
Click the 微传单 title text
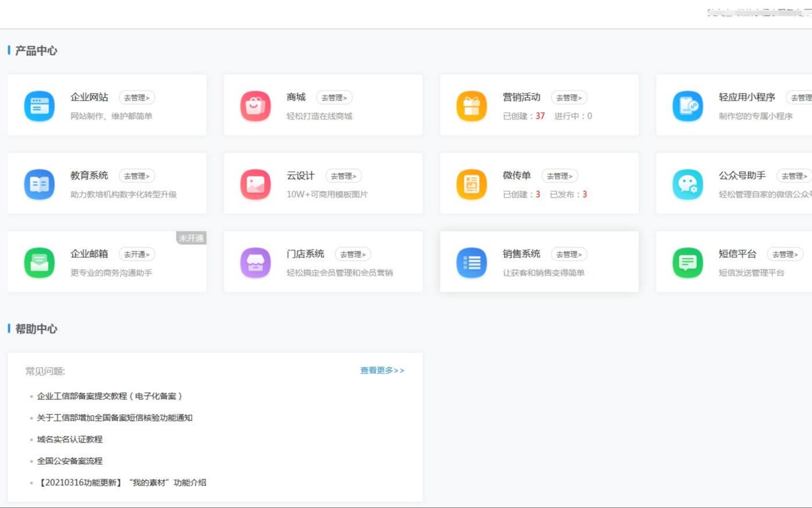tap(517, 175)
